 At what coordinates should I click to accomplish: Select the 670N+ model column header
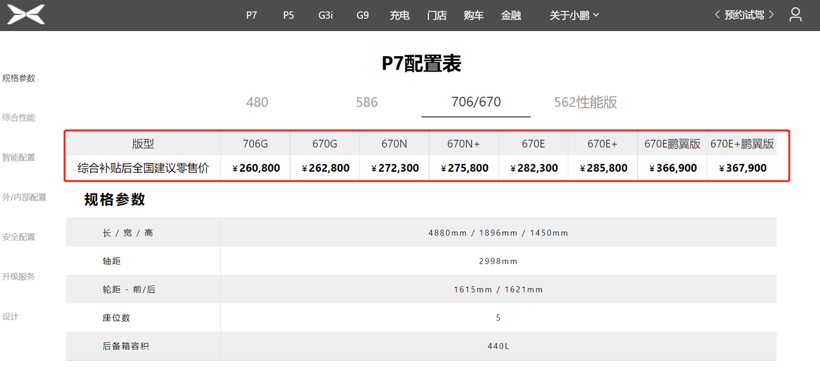point(464,144)
